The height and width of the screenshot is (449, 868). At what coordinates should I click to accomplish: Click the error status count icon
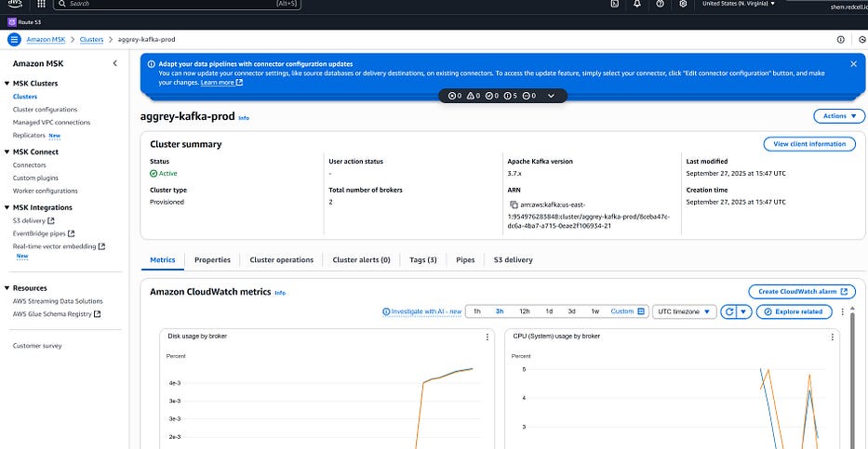point(455,96)
